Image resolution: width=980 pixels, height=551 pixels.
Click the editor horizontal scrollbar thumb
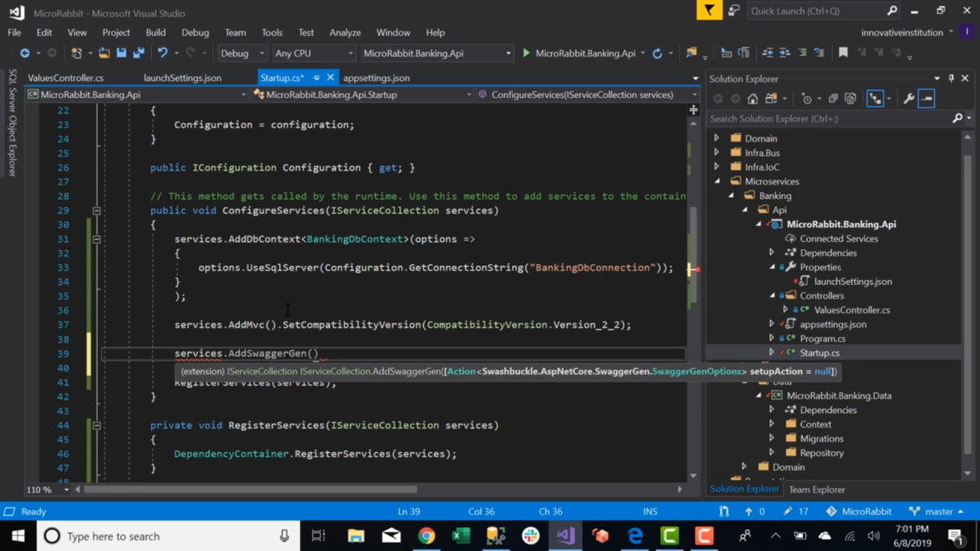point(251,490)
